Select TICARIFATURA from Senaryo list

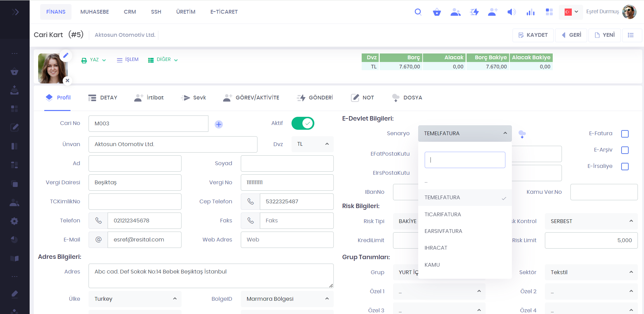pos(443,215)
